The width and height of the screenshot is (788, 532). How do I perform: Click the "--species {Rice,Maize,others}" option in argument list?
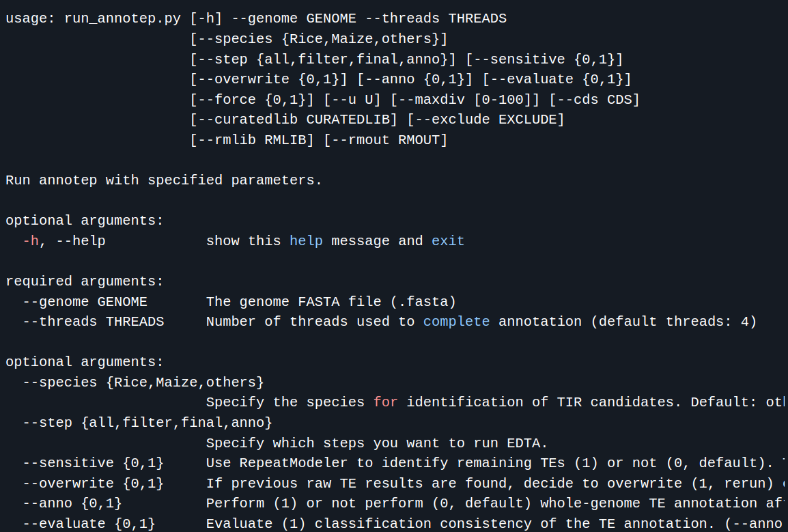143,382
